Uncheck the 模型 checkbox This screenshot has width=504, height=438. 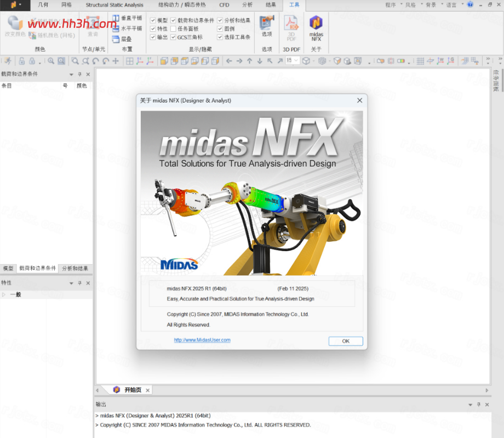(x=153, y=20)
